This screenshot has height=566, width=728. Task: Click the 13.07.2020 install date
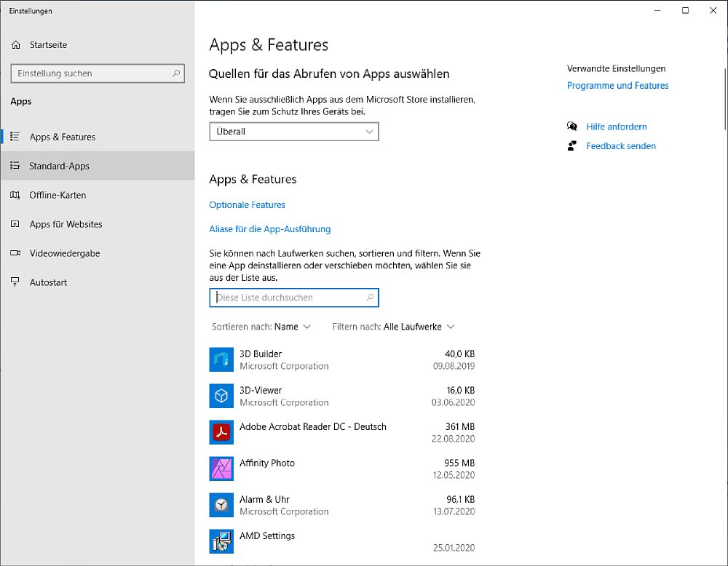(454, 511)
